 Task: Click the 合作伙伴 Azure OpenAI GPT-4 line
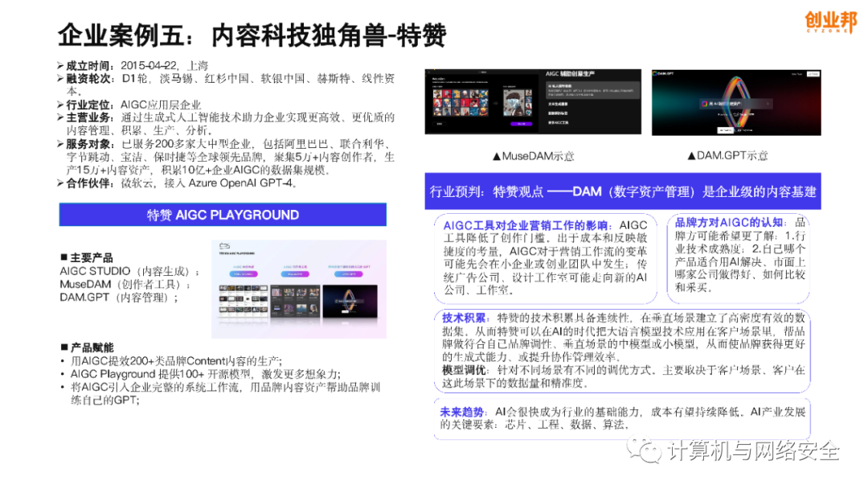point(177,183)
